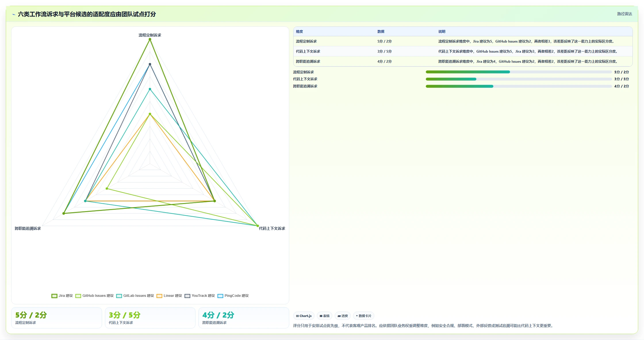Toggle the YouTrack 建议 legend series
644x340 pixels.
click(200, 296)
